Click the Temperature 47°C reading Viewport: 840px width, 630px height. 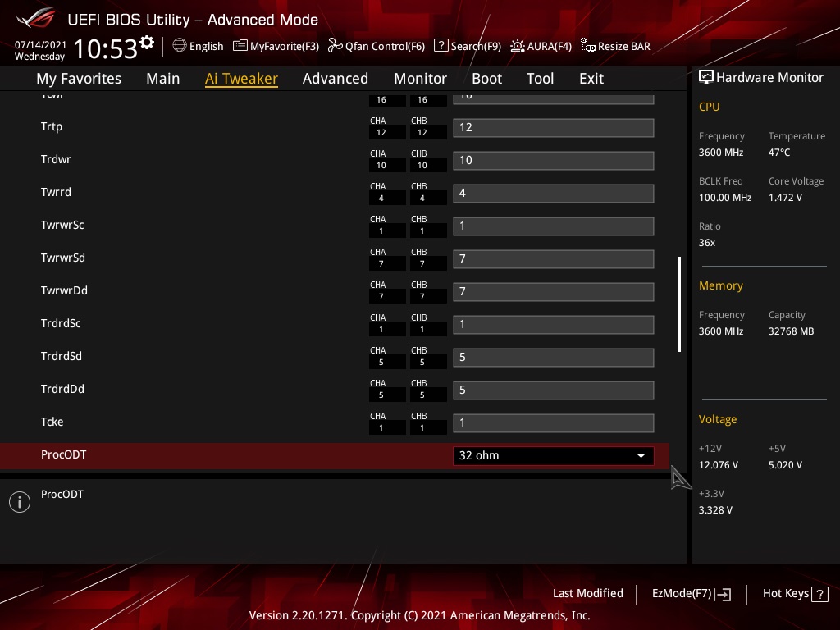779,152
